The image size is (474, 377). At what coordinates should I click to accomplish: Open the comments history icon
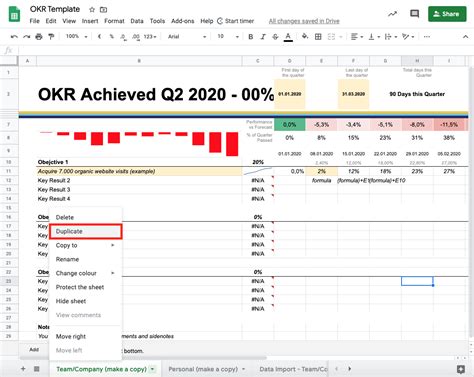click(x=414, y=14)
